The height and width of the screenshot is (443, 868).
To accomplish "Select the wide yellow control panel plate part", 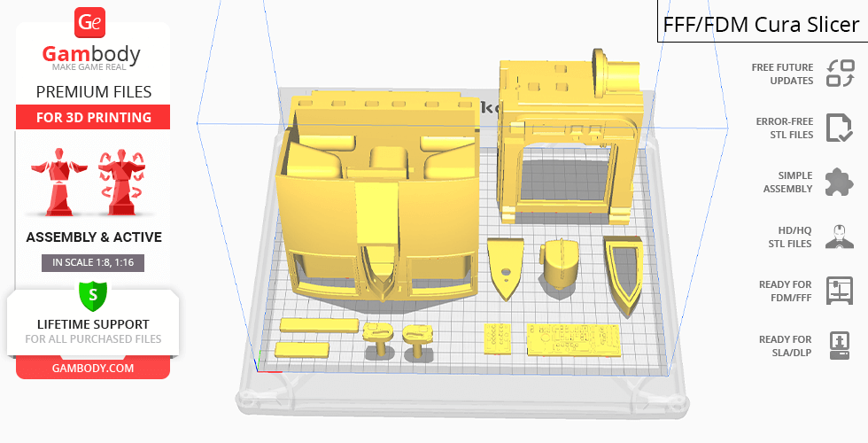I will click(x=574, y=338).
